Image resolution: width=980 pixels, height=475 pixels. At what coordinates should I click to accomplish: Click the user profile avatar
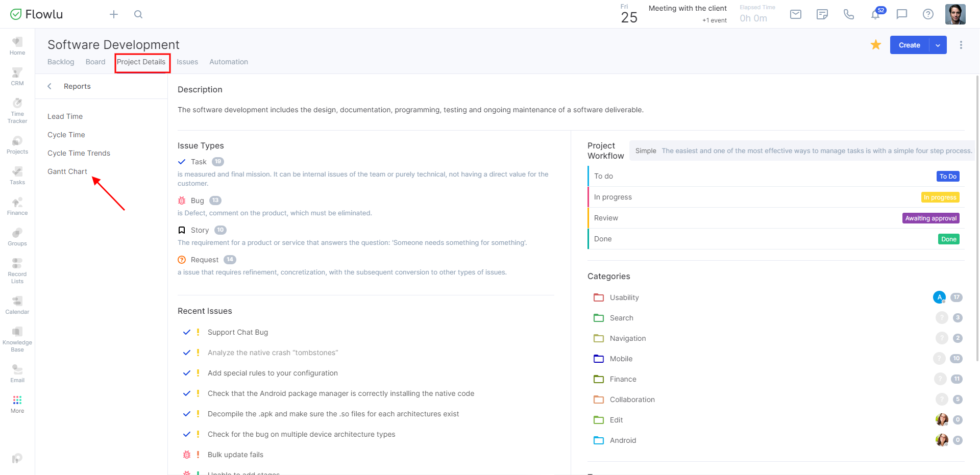(955, 14)
